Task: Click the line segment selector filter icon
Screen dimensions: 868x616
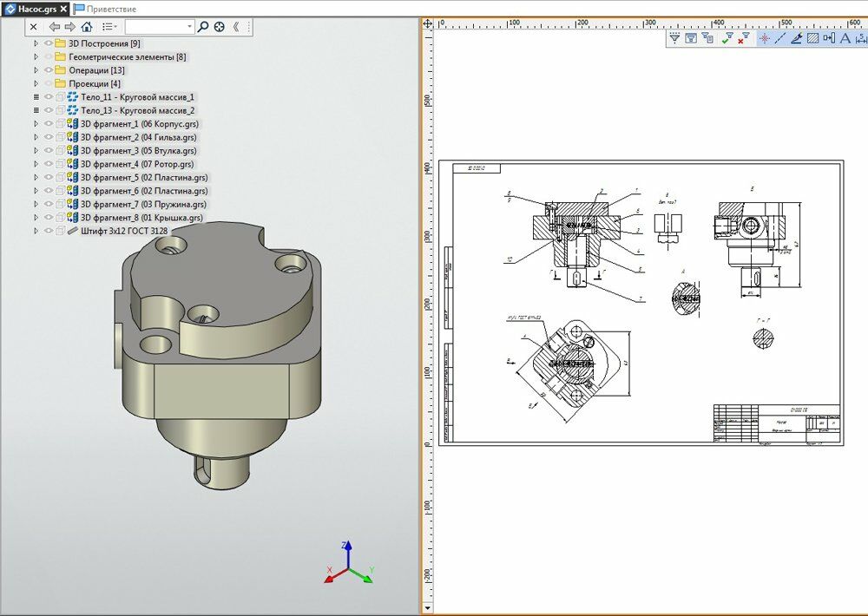Action: click(x=779, y=38)
